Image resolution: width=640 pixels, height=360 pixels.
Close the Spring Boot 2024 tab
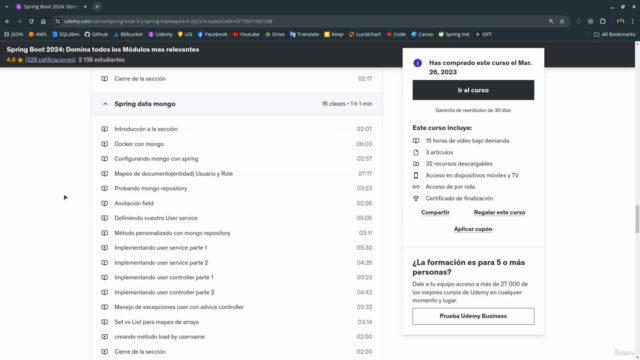coord(85,7)
